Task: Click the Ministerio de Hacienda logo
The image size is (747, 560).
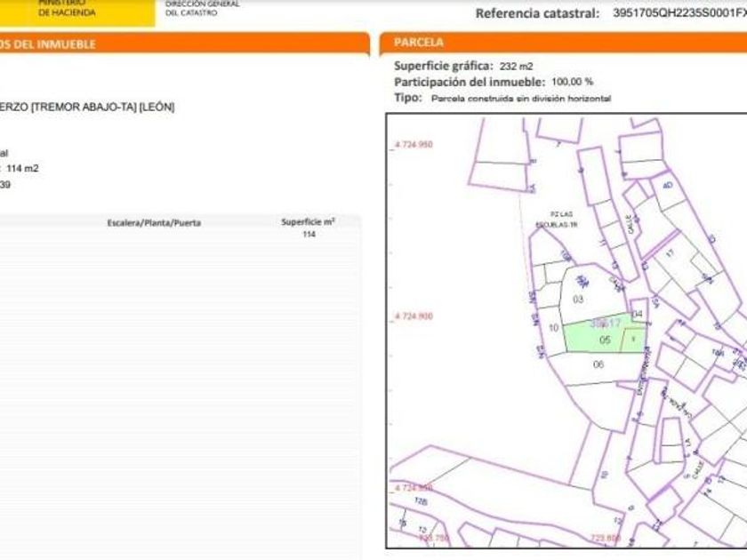Action: 67,9
